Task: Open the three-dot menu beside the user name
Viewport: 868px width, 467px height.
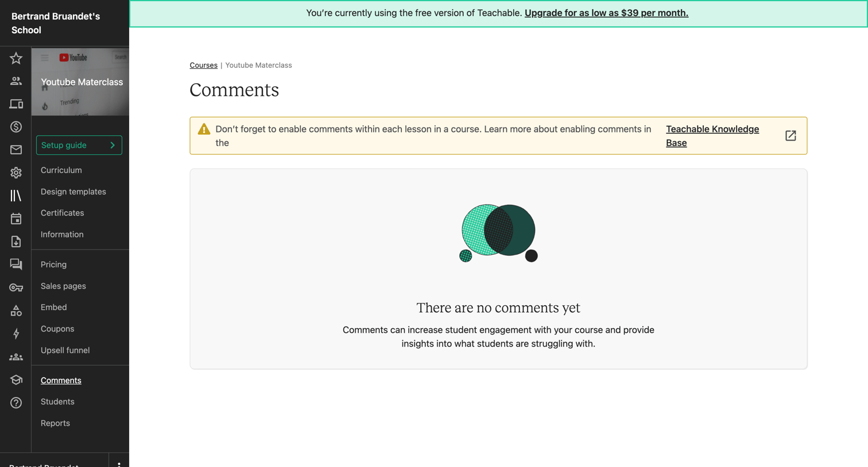Action: [119, 464]
